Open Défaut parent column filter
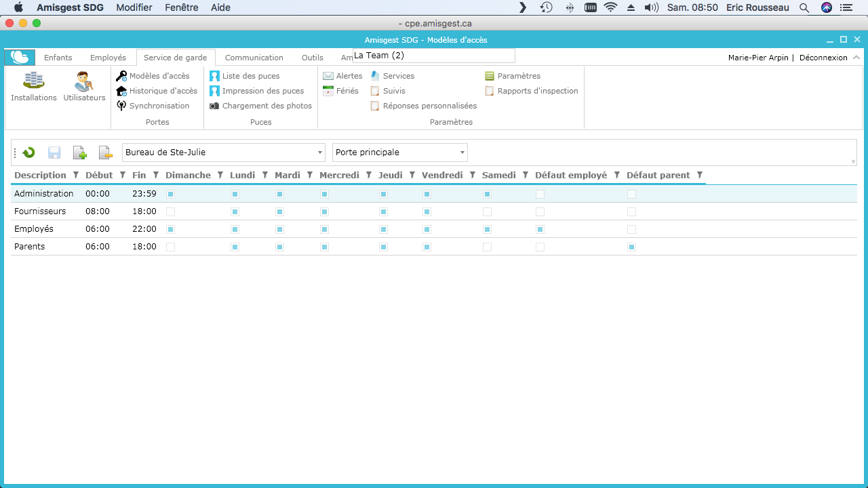 tap(700, 176)
